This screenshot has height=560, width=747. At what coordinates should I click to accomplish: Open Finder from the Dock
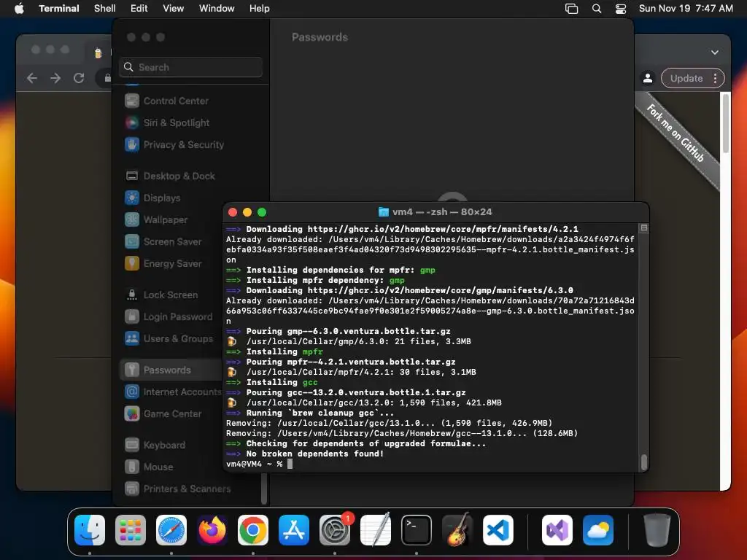pyautogui.click(x=90, y=530)
